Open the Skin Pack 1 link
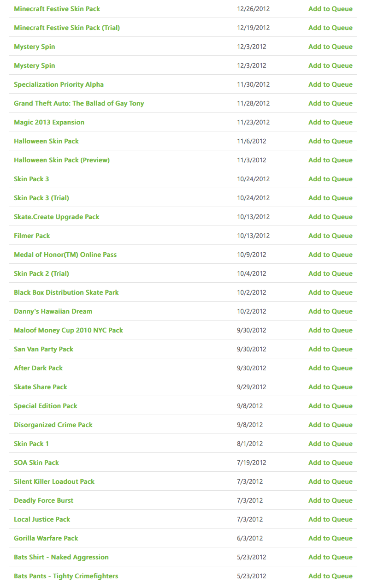The width and height of the screenshot is (390, 588). [31, 444]
